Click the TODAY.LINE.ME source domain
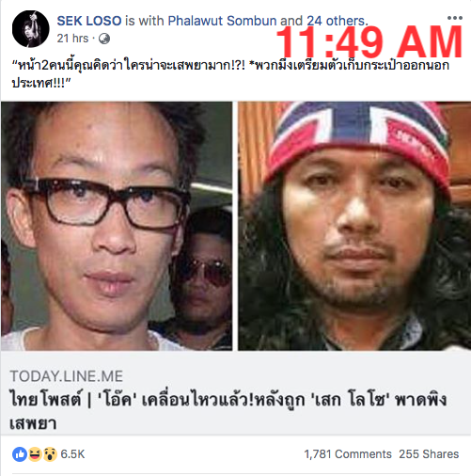 point(67,376)
